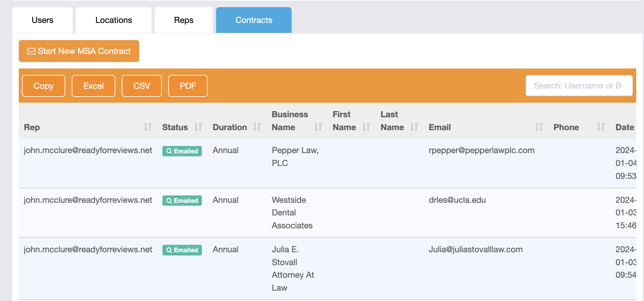Sort by Email column sort arrows
The width and height of the screenshot is (644, 301).
tap(539, 127)
